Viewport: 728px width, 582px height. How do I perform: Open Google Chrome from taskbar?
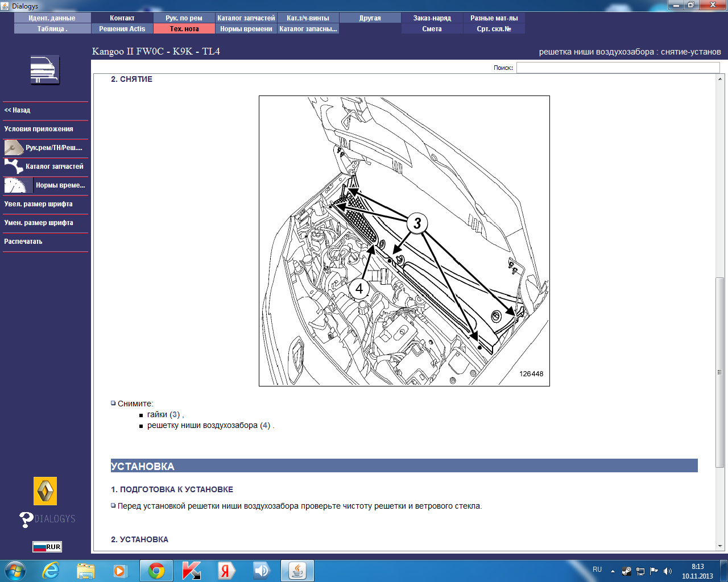tap(156, 571)
